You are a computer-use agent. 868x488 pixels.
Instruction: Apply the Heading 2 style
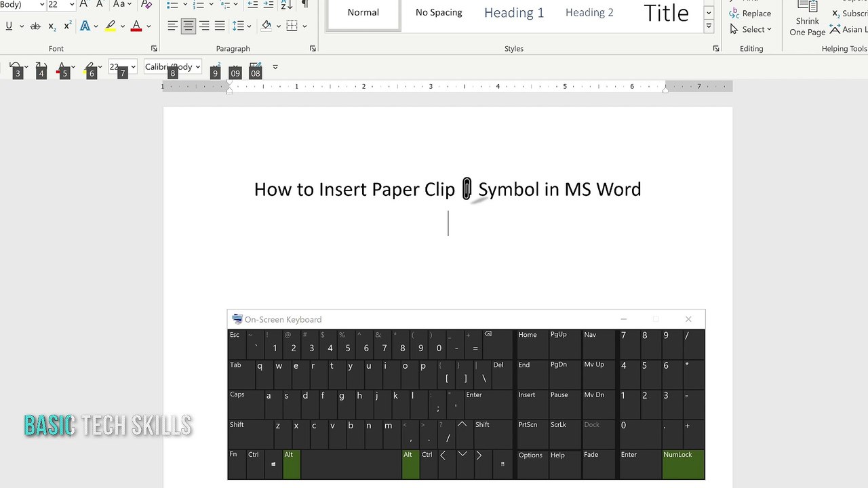589,14
